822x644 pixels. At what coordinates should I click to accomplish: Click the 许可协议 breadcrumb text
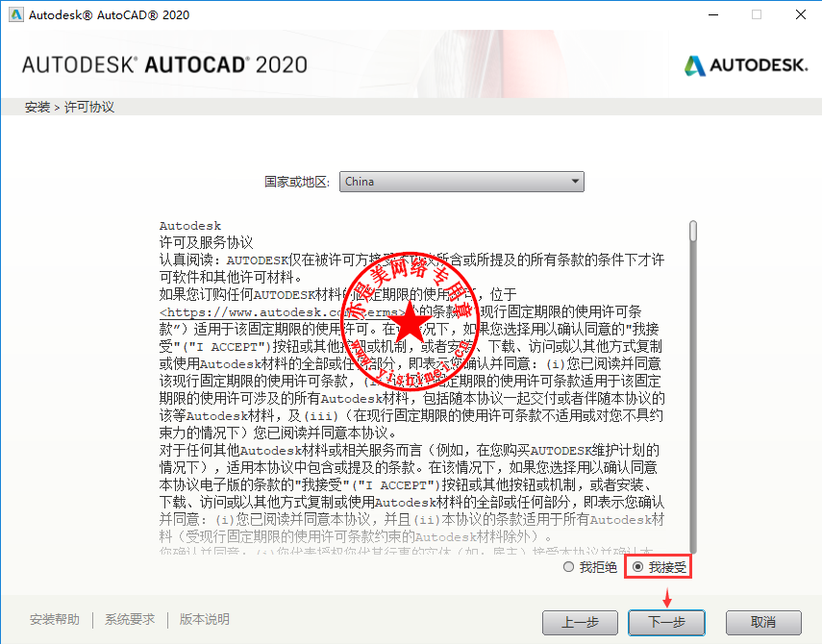coord(89,108)
